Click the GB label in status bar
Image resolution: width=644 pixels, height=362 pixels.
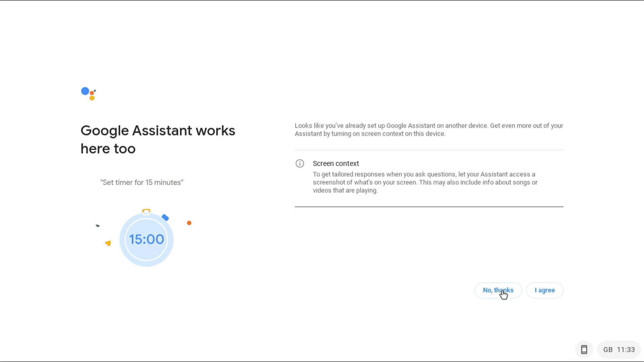tap(608, 350)
